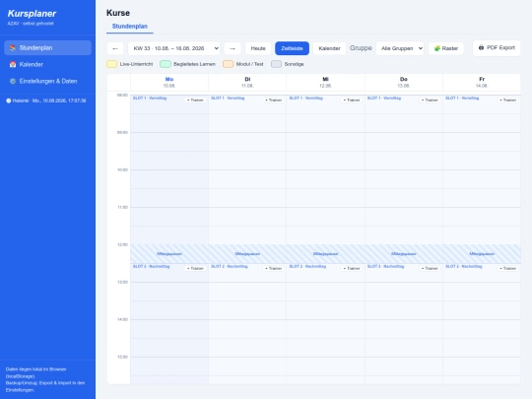
Task: Open the KW 33 week dropdown
Action: pyautogui.click(x=173, y=48)
